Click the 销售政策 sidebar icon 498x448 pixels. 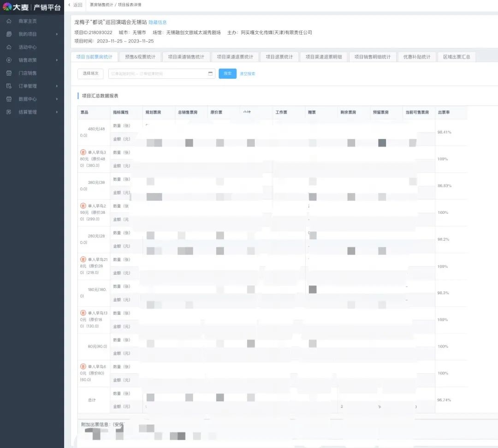9,60
